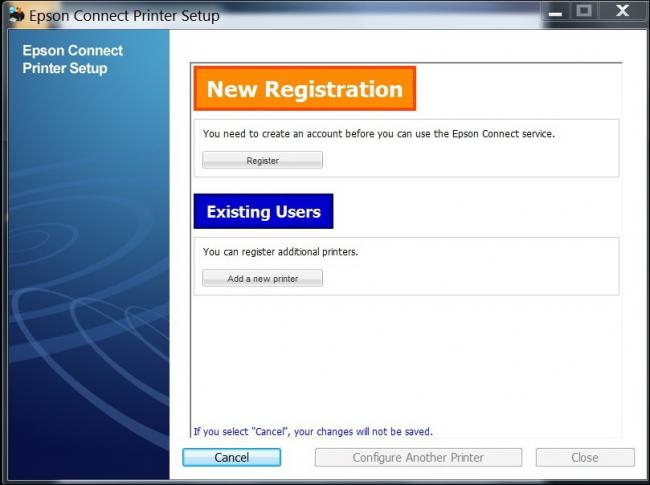
Task: Click the grayed Close button at bottom
Action: coord(585,457)
